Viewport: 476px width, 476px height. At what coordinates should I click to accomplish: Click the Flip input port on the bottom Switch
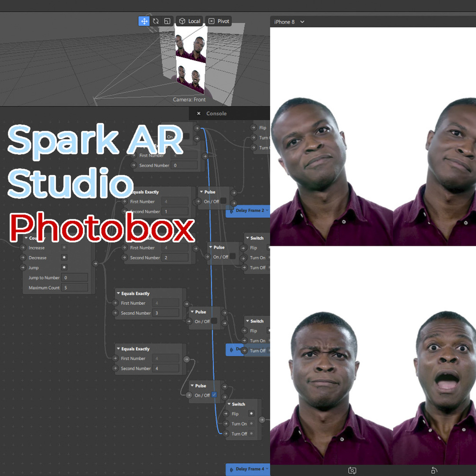(225, 414)
